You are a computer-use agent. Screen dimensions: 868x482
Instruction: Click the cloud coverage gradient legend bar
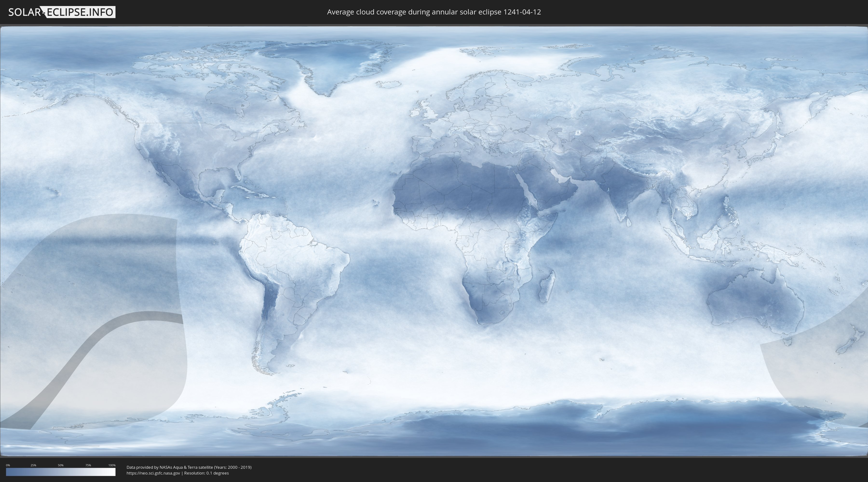(61, 472)
